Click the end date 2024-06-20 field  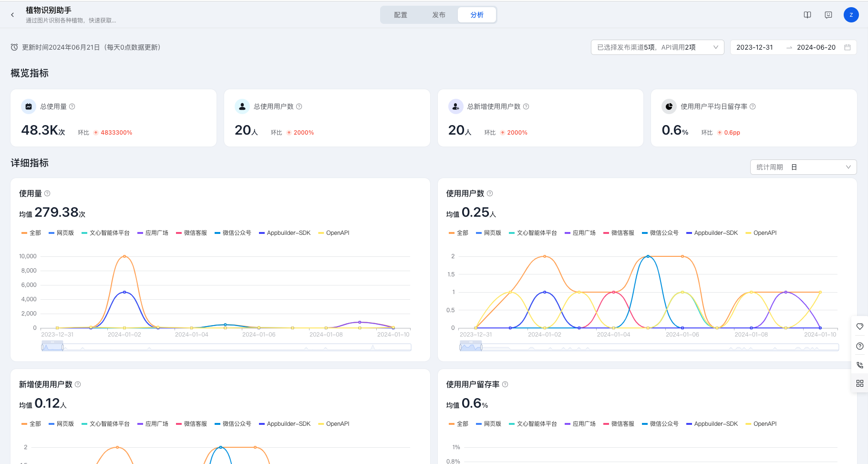pyautogui.click(x=816, y=47)
